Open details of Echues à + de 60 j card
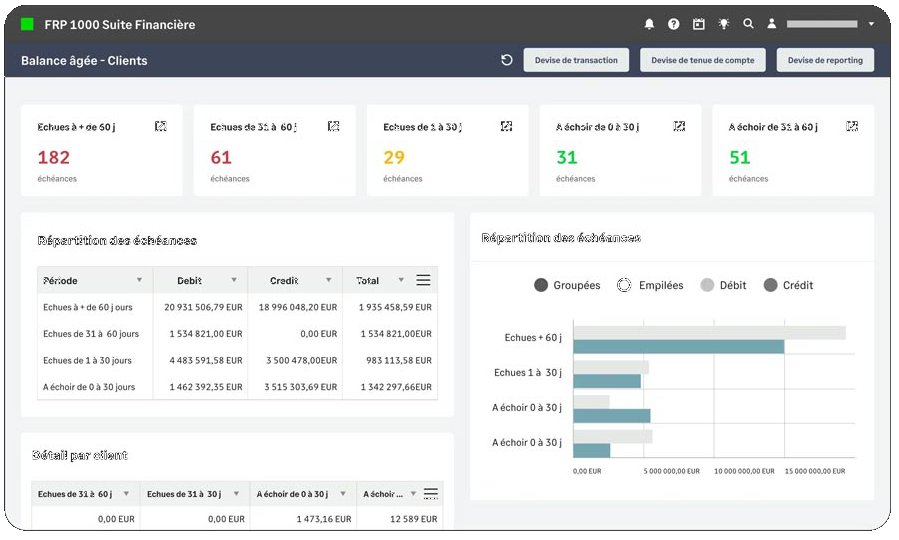The width and height of the screenshot is (899, 540). pyautogui.click(x=161, y=126)
